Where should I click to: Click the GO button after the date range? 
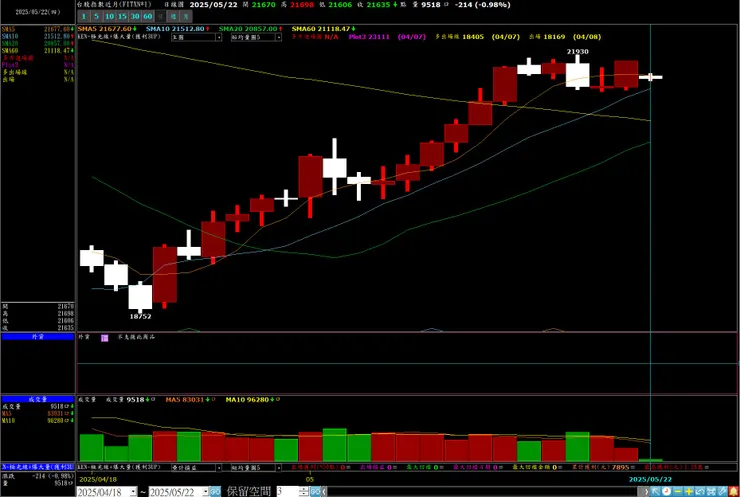tap(215, 491)
